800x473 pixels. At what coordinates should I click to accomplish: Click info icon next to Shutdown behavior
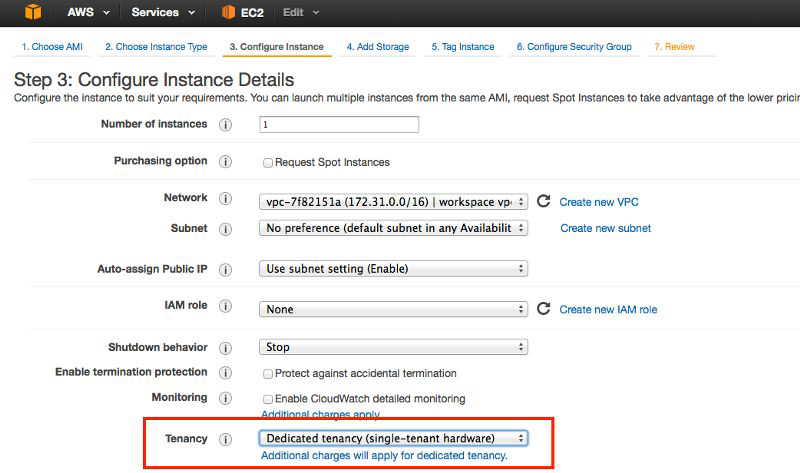[x=225, y=348]
